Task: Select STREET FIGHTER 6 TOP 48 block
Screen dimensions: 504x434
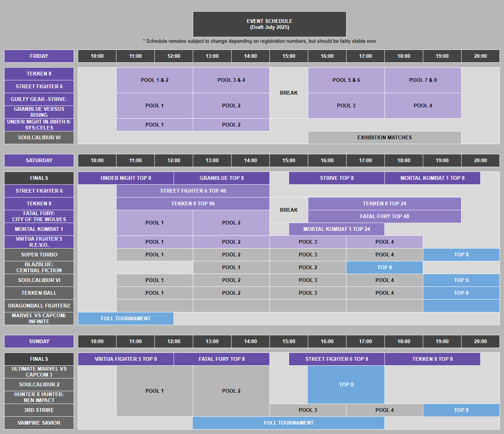Action: point(193,191)
